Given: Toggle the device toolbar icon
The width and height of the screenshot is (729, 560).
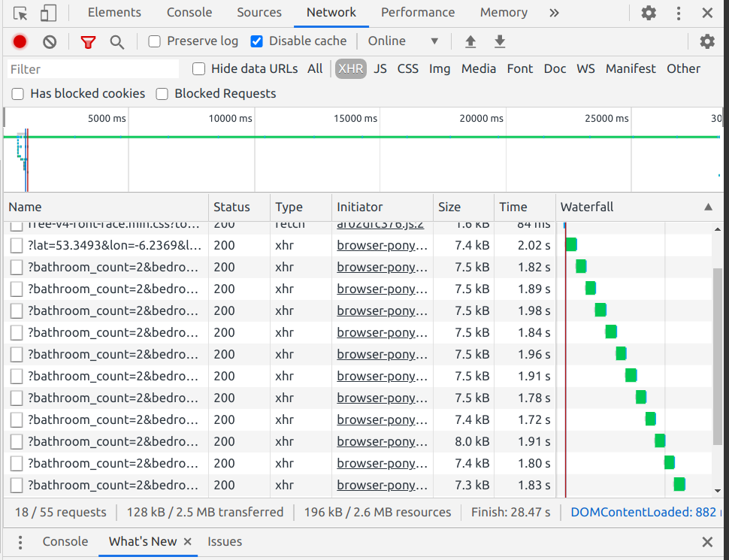Looking at the screenshot, I should 48,13.
